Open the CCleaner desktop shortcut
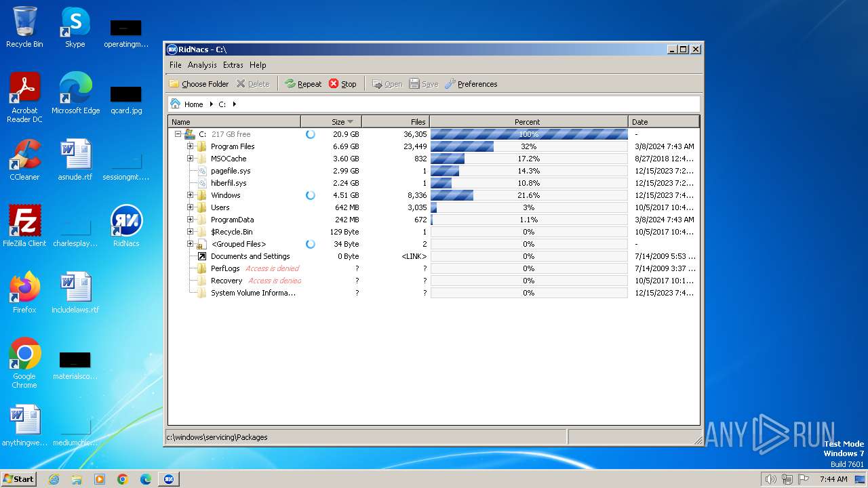 pyautogui.click(x=24, y=160)
